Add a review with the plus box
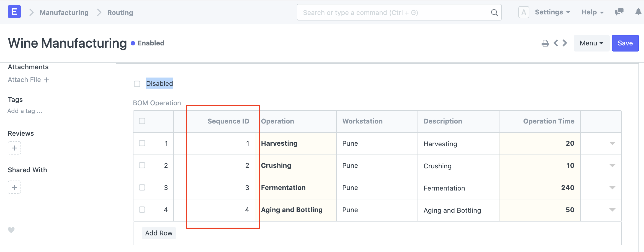Screen dimensions: 644x252 [14, 148]
